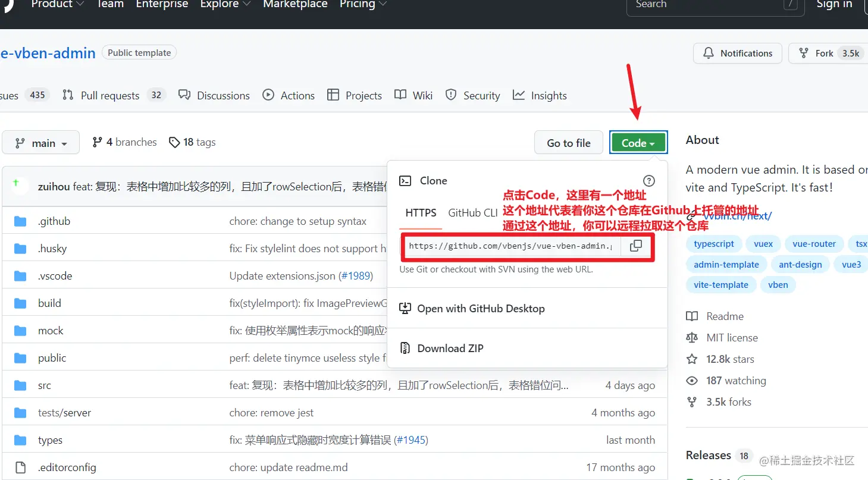868x480 pixels.
Task: Click the Go to file button
Action: pos(569,143)
